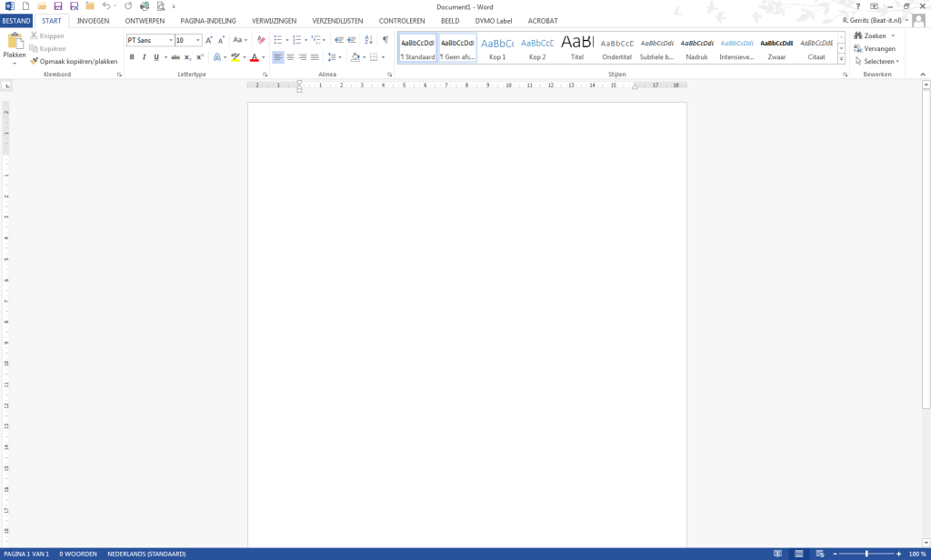
Task: Open the bullet list dropdown arrow
Action: [x=287, y=40]
